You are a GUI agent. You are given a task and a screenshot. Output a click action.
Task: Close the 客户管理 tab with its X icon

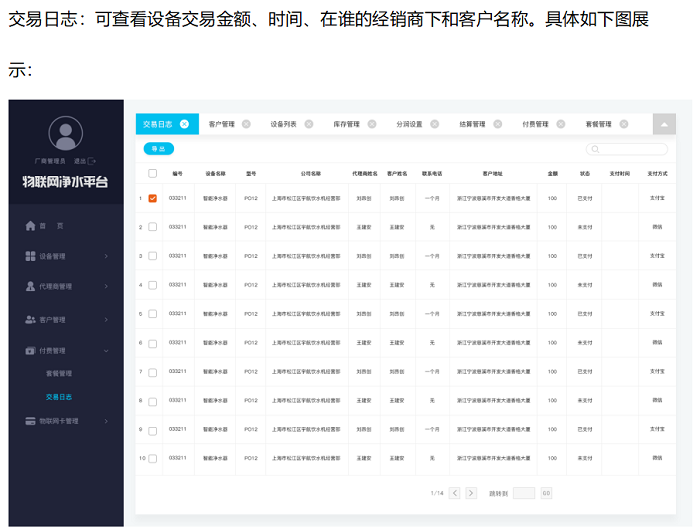tap(246, 124)
